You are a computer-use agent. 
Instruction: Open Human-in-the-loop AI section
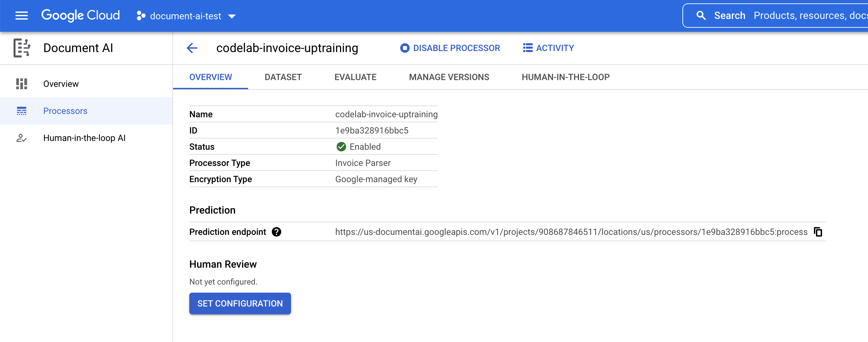pos(84,138)
